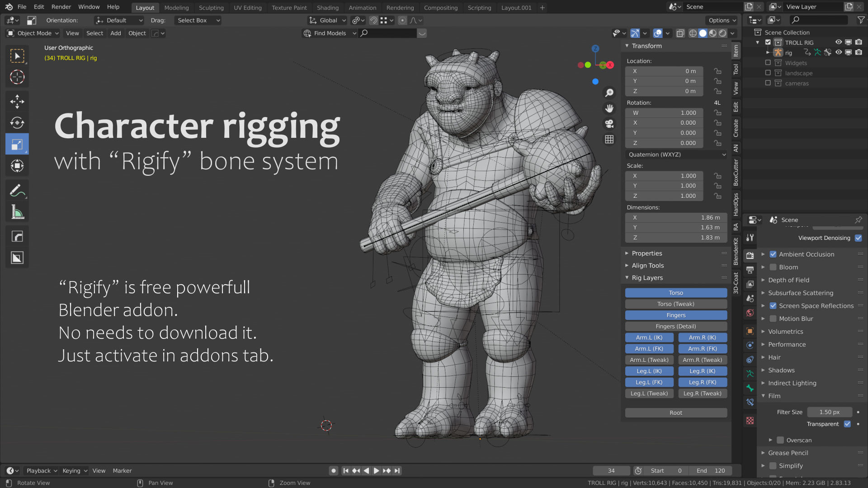Enable Motion Blur checkbox

pos(773,319)
